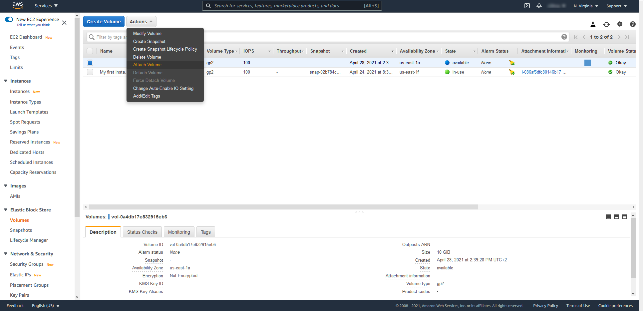644x311 pixels.
Task: Click alarm icon for the available volume
Action: click(x=512, y=63)
